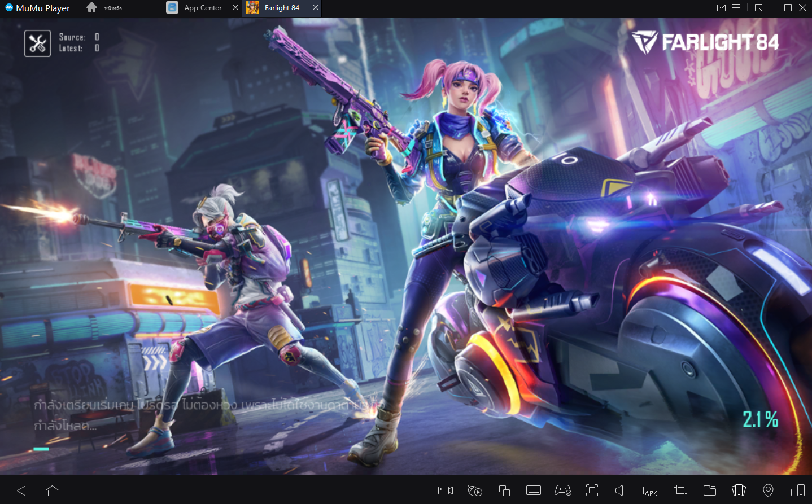
Task: Open the volume speaker control
Action: tap(621, 490)
